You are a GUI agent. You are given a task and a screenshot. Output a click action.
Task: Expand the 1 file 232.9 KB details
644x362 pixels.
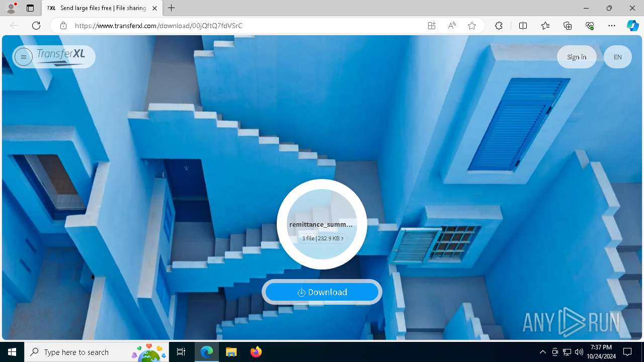coord(323,238)
